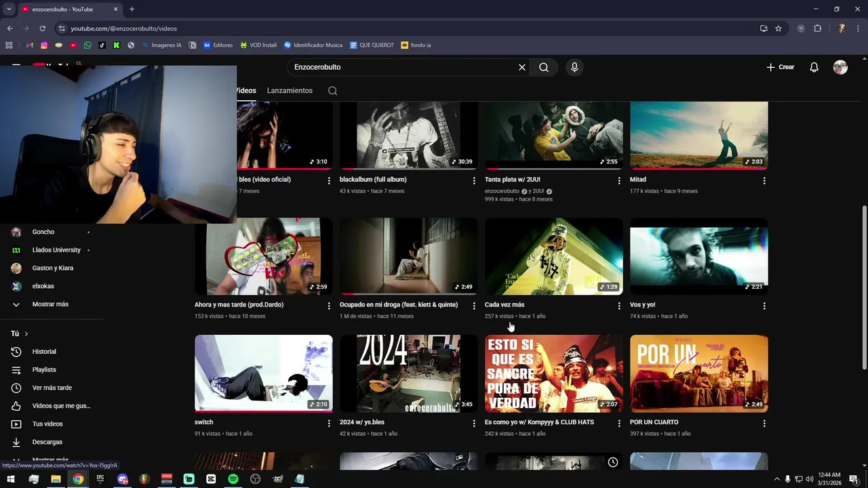The height and width of the screenshot is (488, 868).
Task: Open the Imagenes IA bookmark
Action: pyautogui.click(x=162, y=45)
